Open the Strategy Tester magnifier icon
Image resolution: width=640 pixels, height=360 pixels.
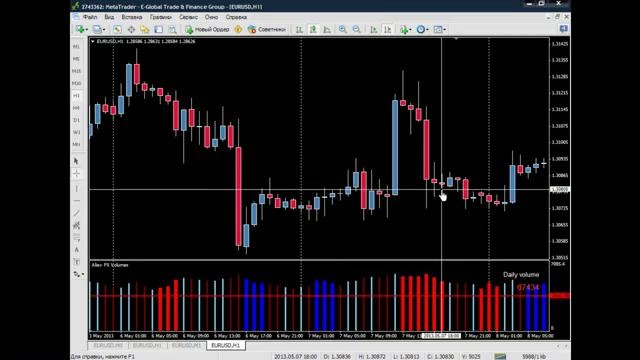point(173,29)
